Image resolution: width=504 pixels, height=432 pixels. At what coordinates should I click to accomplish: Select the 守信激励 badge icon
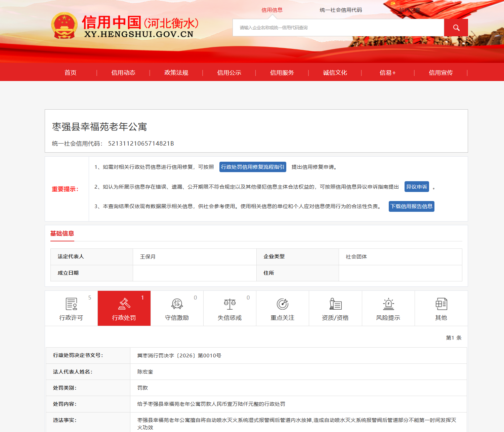[x=177, y=304]
